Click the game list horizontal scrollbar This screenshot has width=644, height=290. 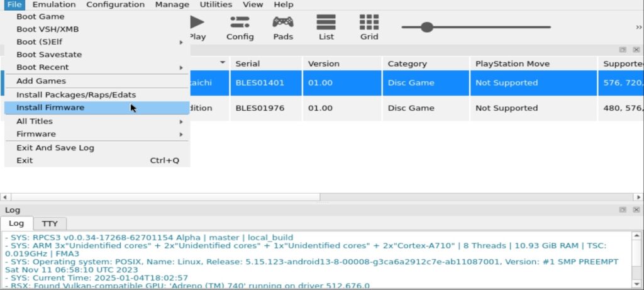pos(165,197)
